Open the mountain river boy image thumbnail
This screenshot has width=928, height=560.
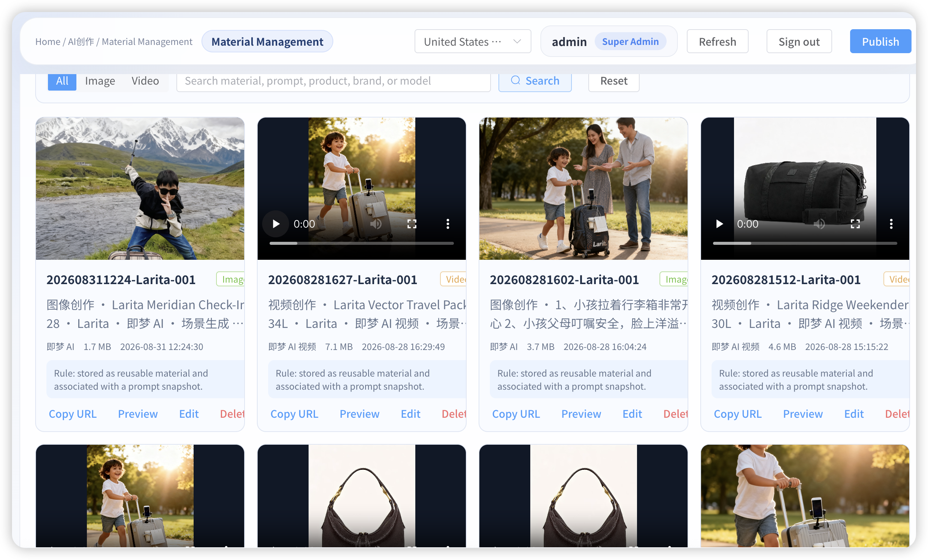(140, 189)
